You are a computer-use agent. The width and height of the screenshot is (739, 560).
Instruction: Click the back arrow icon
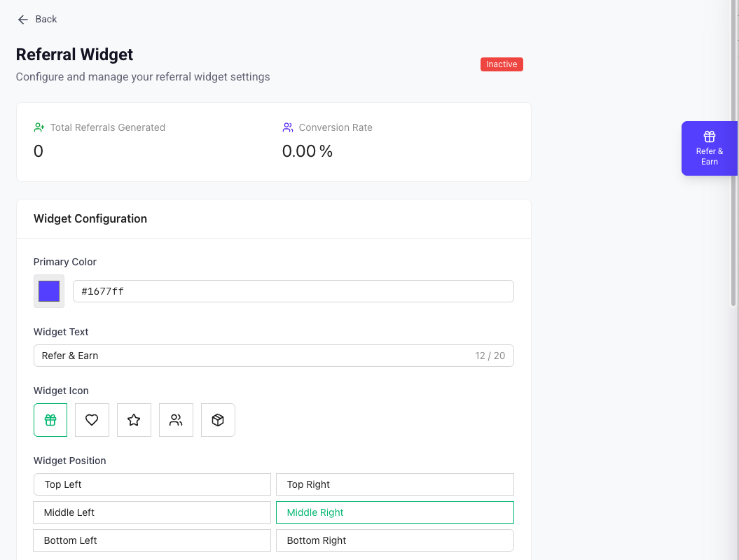22,20
